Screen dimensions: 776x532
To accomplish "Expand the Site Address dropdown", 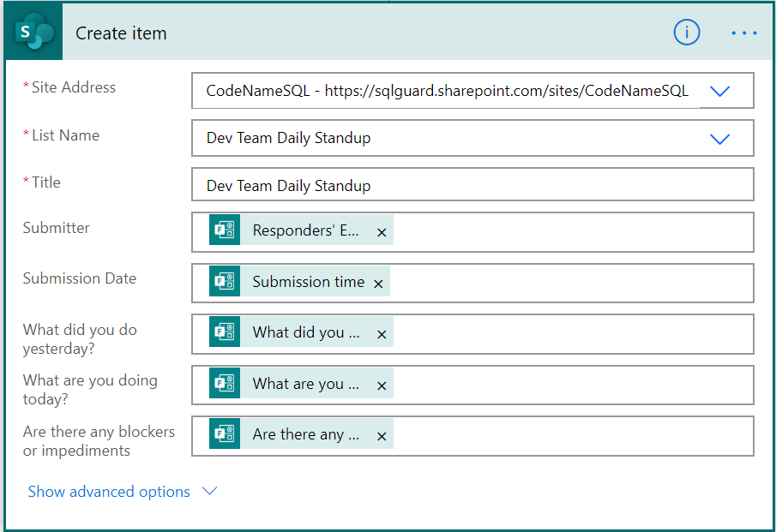I will pos(719,91).
